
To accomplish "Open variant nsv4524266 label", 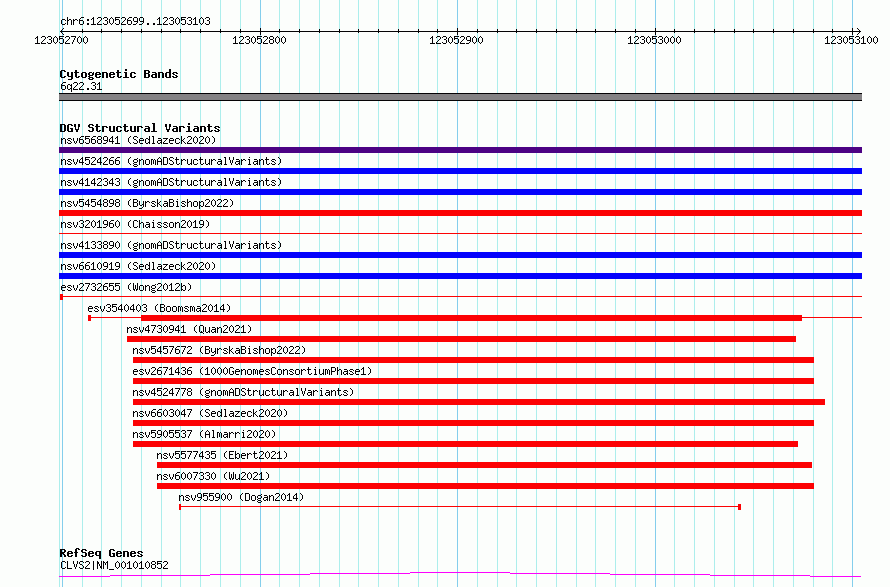I will [x=171, y=161].
